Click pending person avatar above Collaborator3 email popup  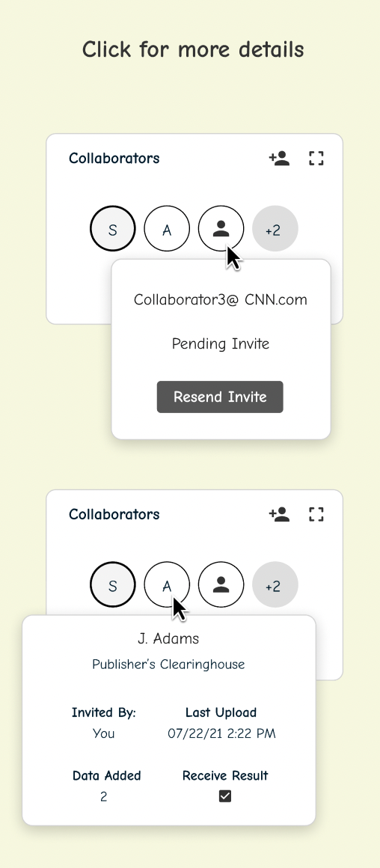[221, 229]
